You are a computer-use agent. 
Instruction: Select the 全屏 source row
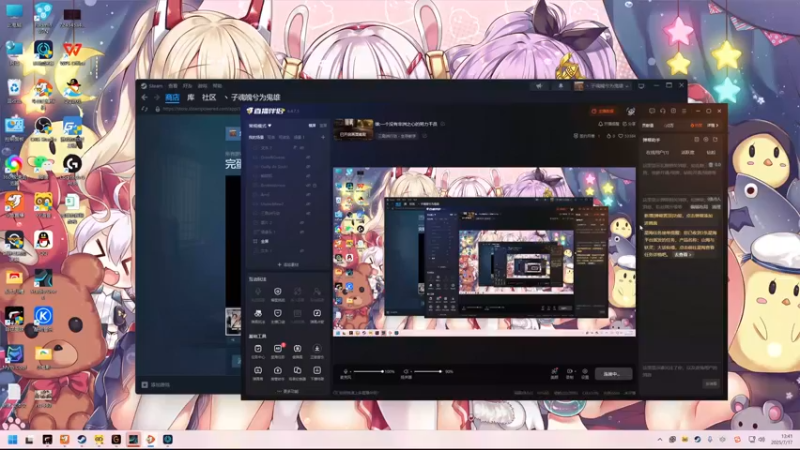288,241
